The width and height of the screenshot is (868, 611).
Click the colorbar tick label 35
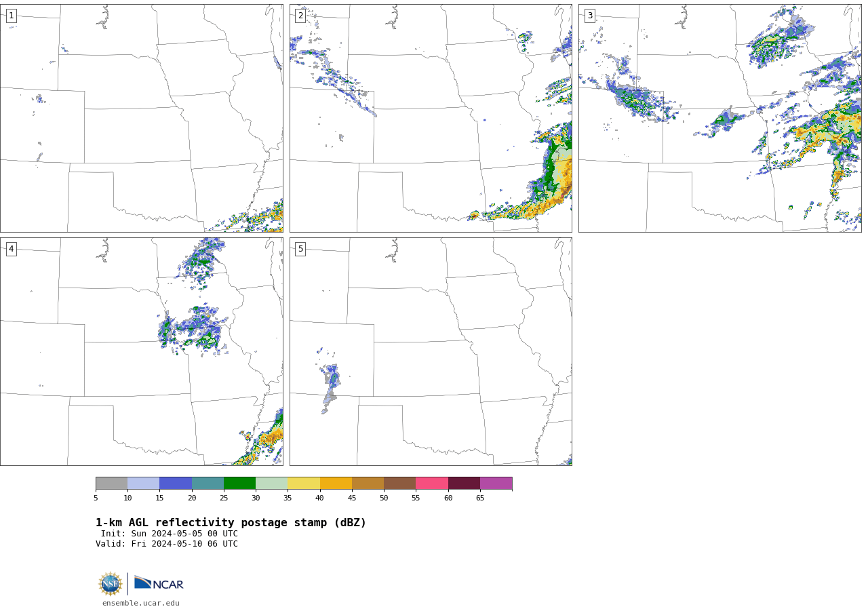point(288,498)
